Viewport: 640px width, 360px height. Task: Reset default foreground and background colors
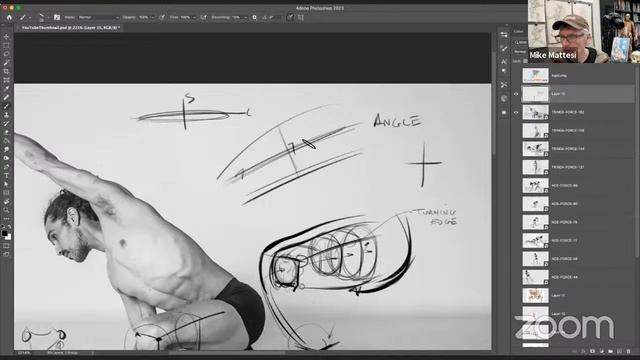pyautogui.click(x=3, y=227)
